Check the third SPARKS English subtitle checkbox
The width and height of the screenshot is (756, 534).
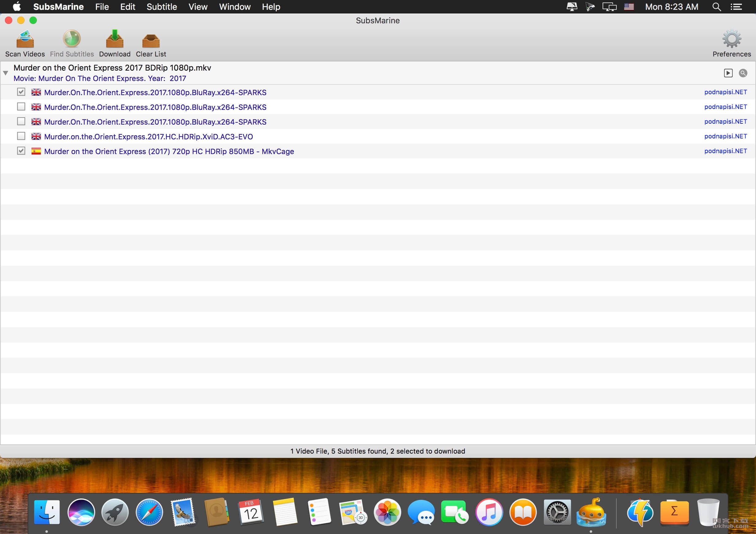coord(21,122)
